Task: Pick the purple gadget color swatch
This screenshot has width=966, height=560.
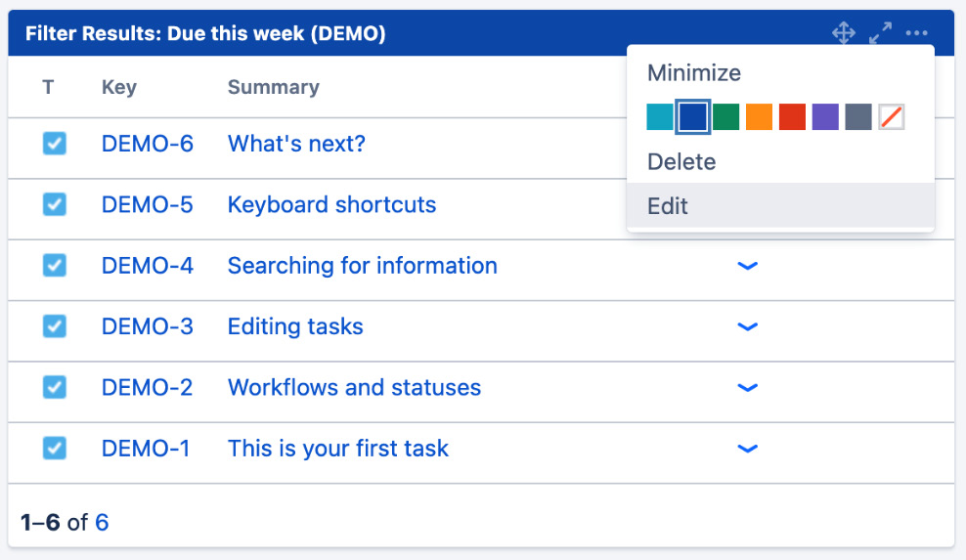Action: [x=825, y=117]
